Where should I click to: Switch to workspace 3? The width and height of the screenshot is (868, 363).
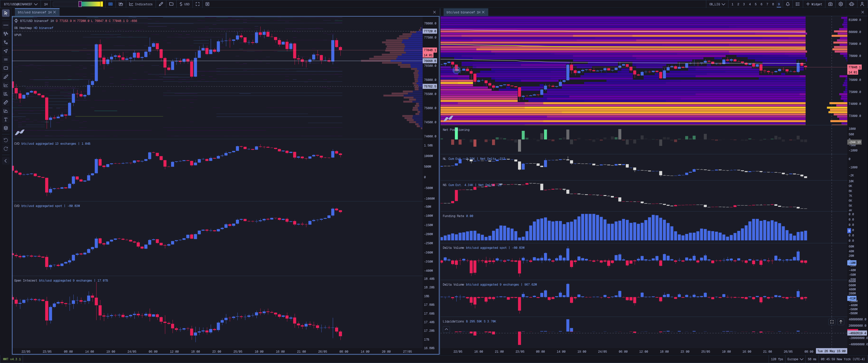[744, 4]
